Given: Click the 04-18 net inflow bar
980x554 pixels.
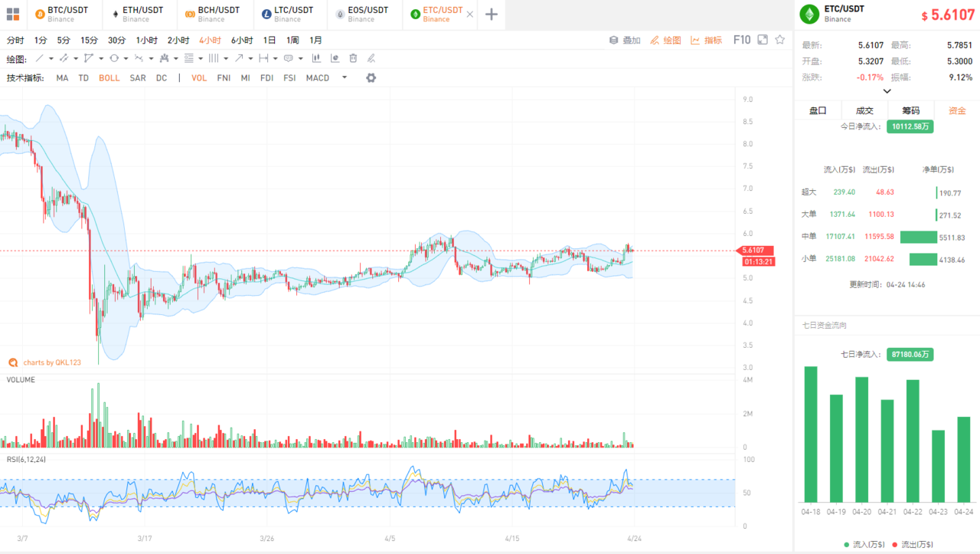Looking at the screenshot, I should (x=811, y=434).
